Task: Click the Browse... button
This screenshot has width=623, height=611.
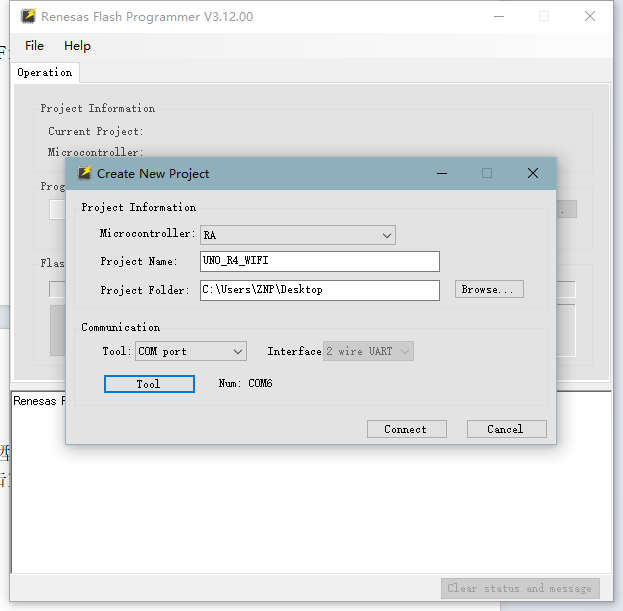Action: coord(489,289)
